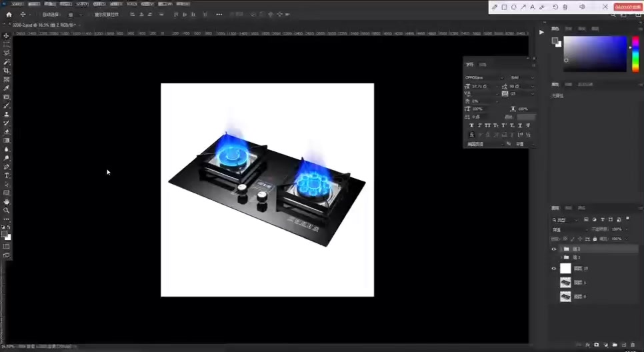Click the Character panel text color swatch

tap(526, 117)
